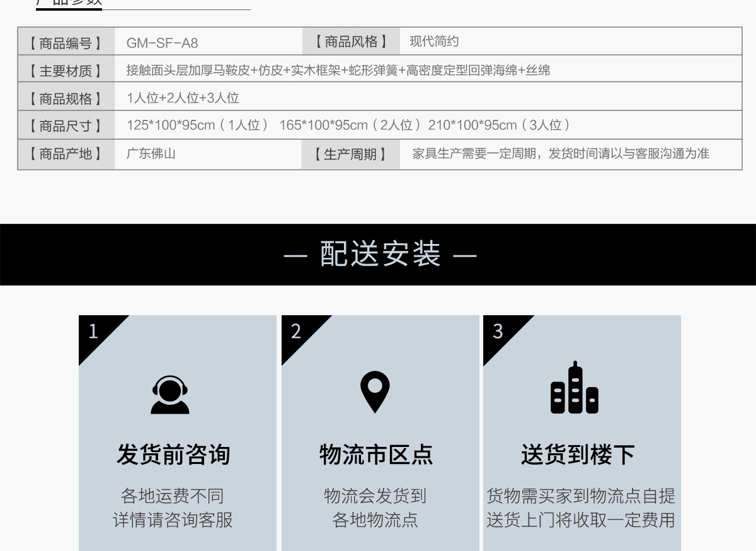Select the number 1 corner badge
Viewport: 756px width, 551px height.
pos(94,332)
